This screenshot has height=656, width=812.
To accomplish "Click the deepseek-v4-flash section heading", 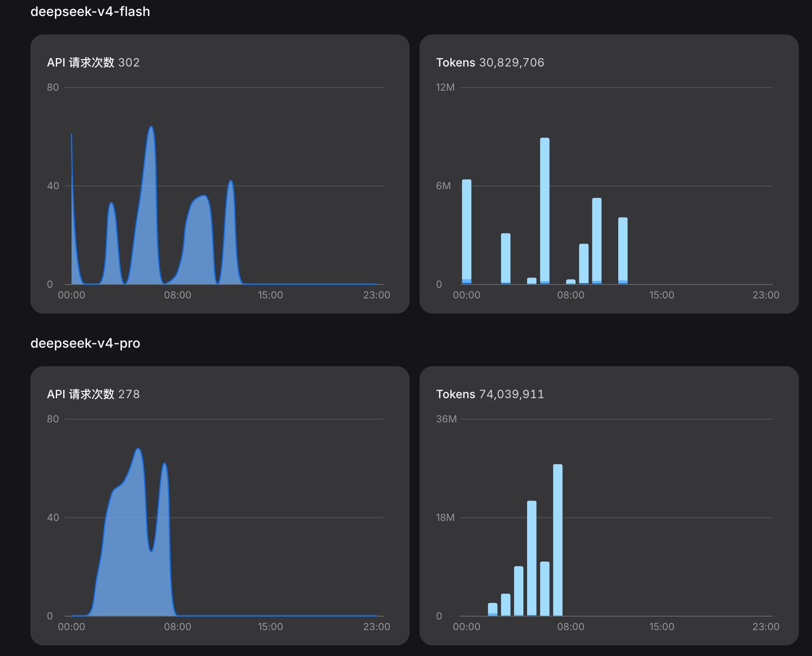I will (x=90, y=11).
